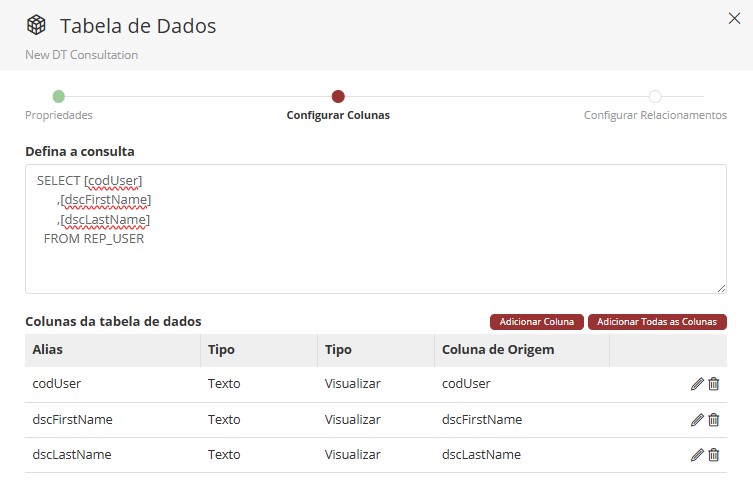The image size is (753, 480).
Task: Click the Coluna de Origem header
Action: point(498,350)
